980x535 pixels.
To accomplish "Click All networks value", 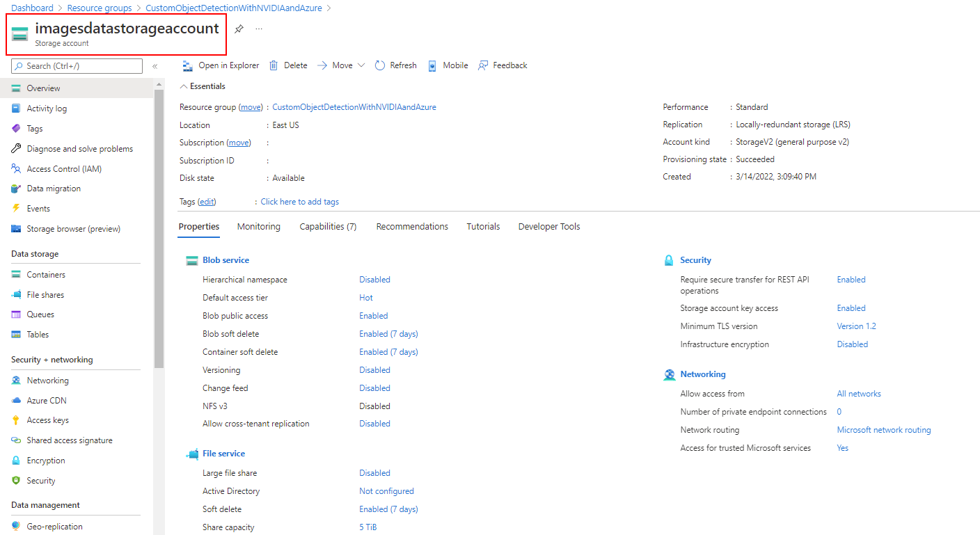I will coord(859,394).
